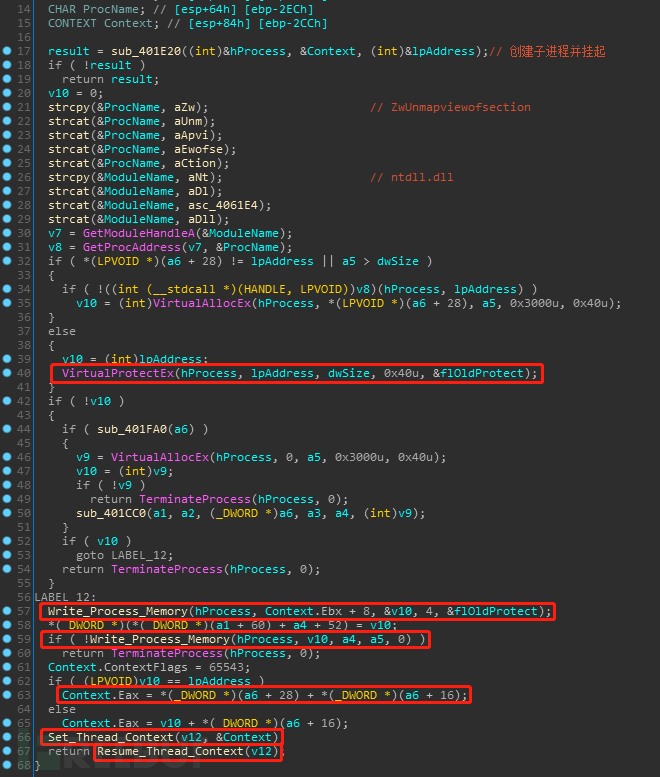The image size is (660, 777).
Task: Select the Set_Thread_Context call
Action: (110, 737)
